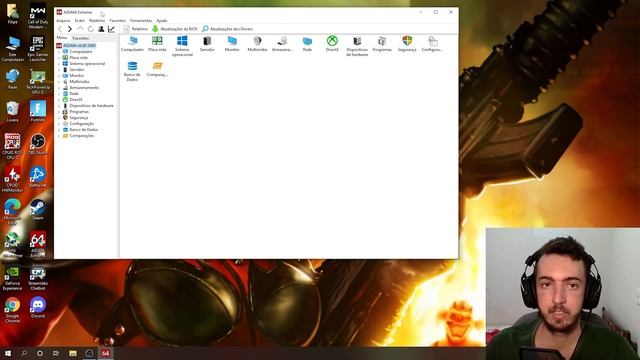This screenshot has width=640, height=360.
Task: Go forward with the toolbar forward arrow
Action: click(69, 29)
